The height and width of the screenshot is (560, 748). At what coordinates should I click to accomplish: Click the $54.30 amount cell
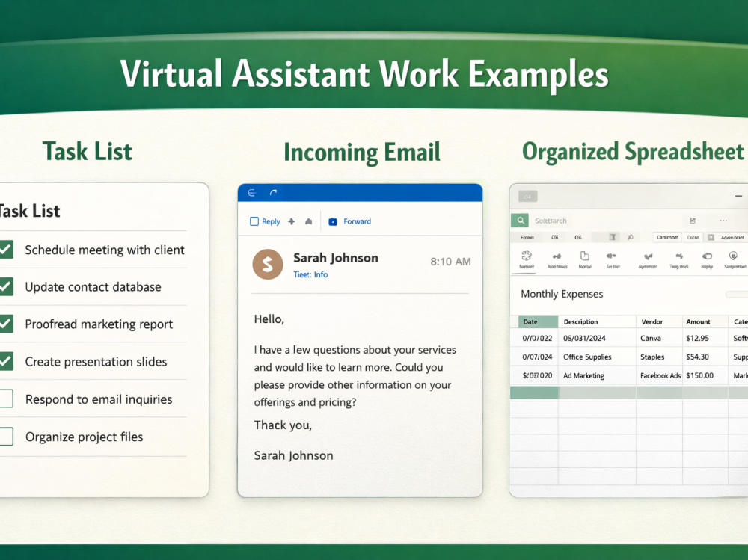click(x=705, y=357)
